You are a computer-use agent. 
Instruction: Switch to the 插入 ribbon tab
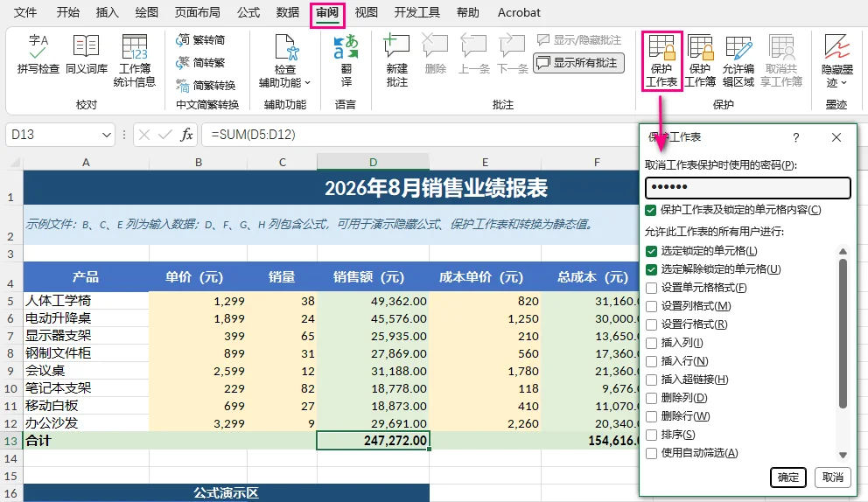click(107, 12)
